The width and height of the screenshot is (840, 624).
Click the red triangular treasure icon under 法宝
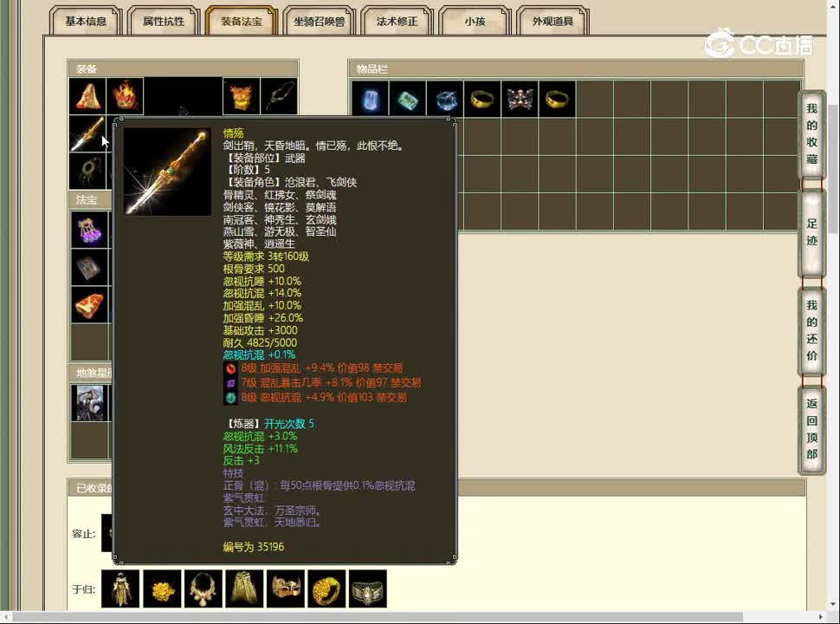tap(90, 303)
